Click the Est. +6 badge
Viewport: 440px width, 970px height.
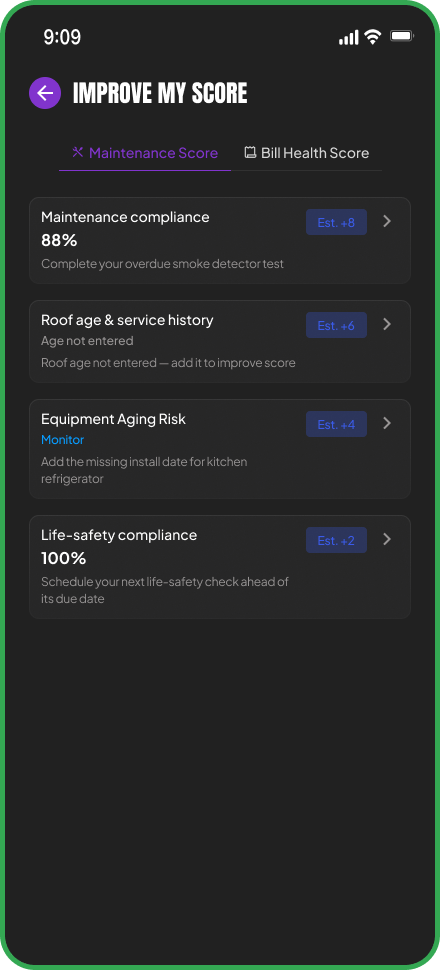336,325
